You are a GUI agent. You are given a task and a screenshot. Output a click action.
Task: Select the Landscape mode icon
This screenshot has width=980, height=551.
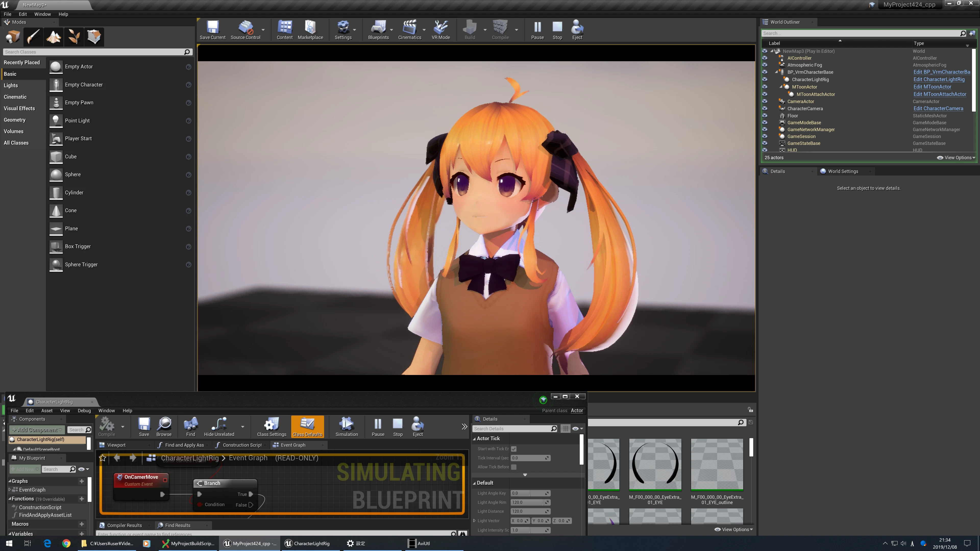click(53, 37)
